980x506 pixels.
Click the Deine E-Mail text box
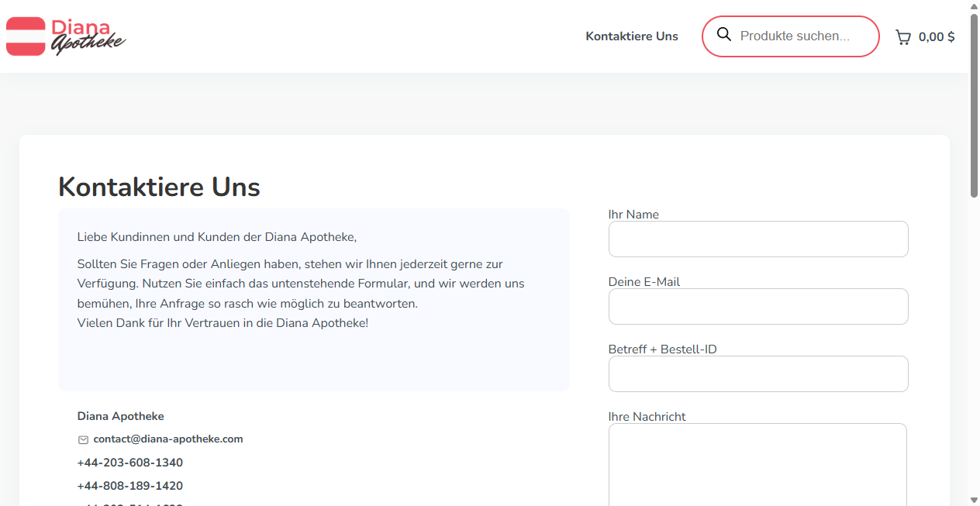pyautogui.click(x=758, y=306)
